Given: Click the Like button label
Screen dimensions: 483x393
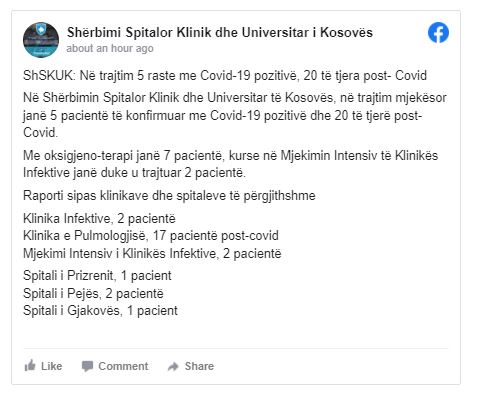Looking at the screenshot, I should pos(51,366).
